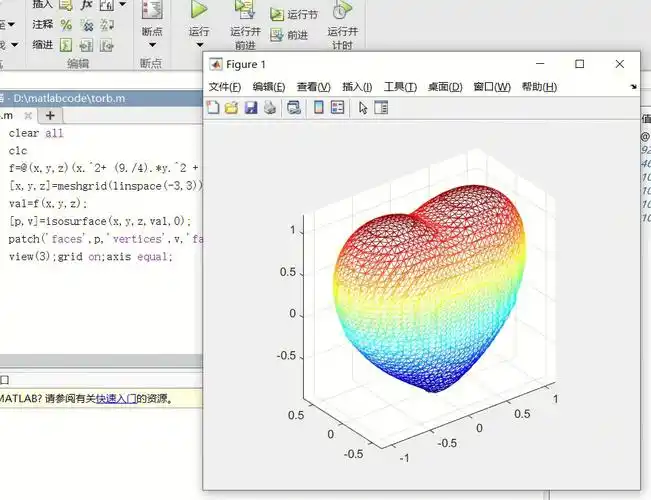Open the Property Inspector icon in Figure toolbar
Image resolution: width=651 pixels, height=500 pixels.
point(381,108)
